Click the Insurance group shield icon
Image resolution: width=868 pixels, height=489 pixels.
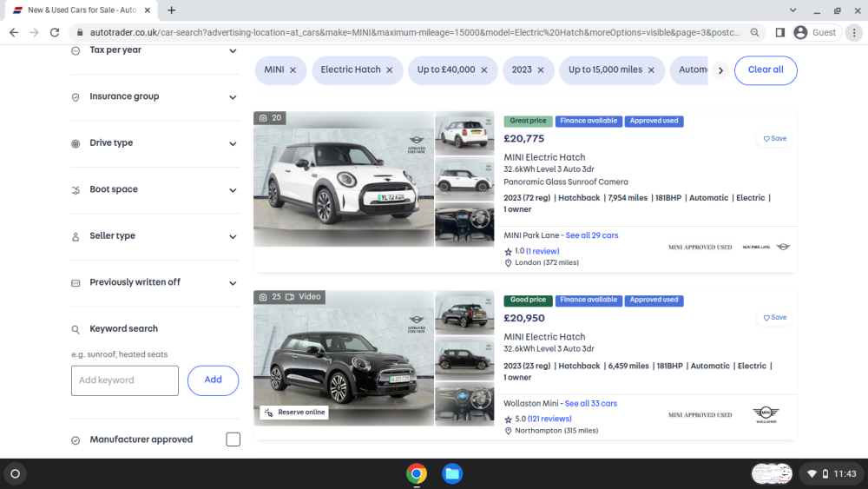76,97
